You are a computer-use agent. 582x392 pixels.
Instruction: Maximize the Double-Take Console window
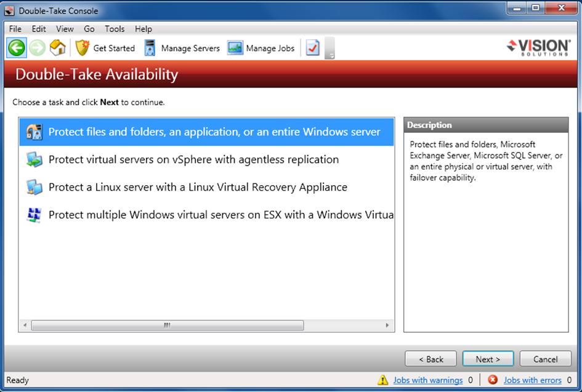point(536,8)
